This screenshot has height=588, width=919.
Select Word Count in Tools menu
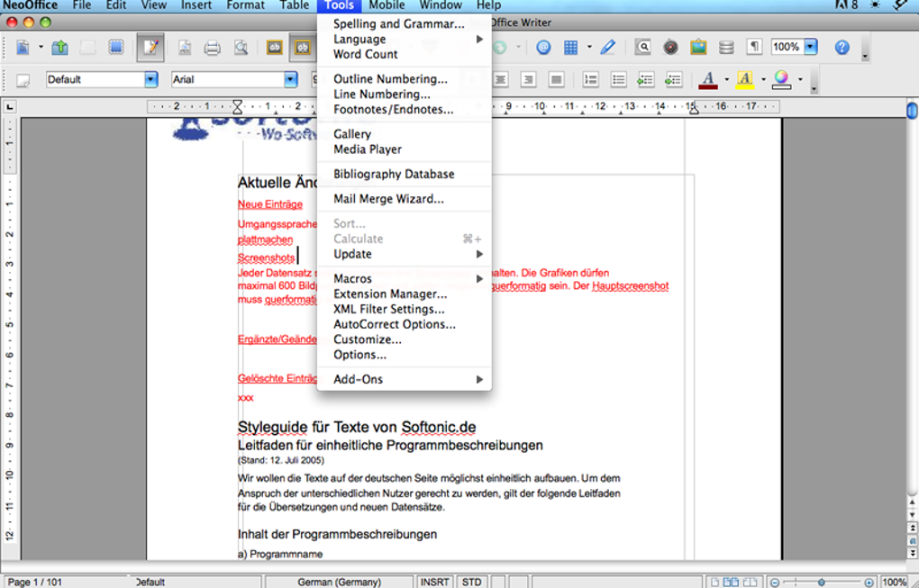pyautogui.click(x=404, y=54)
